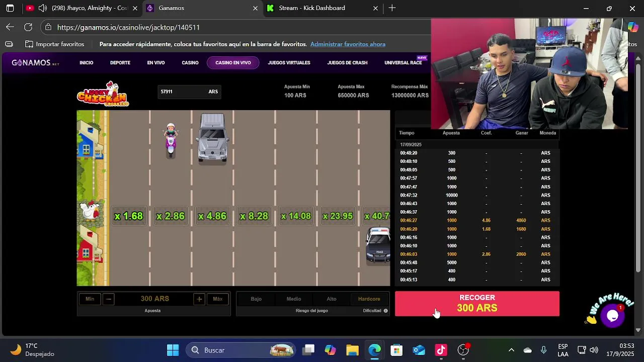
Task: Open the weather widget showing 17°C
Action: tap(32, 350)
